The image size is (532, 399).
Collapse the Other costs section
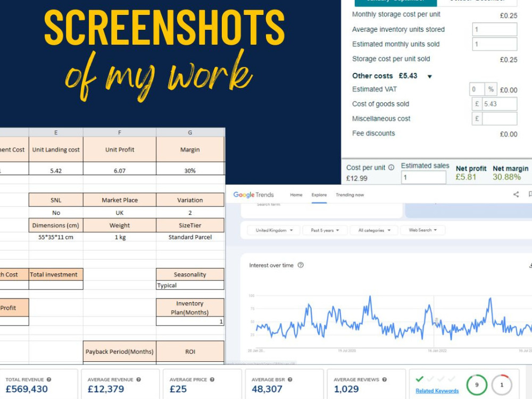(x=429, y=76)
